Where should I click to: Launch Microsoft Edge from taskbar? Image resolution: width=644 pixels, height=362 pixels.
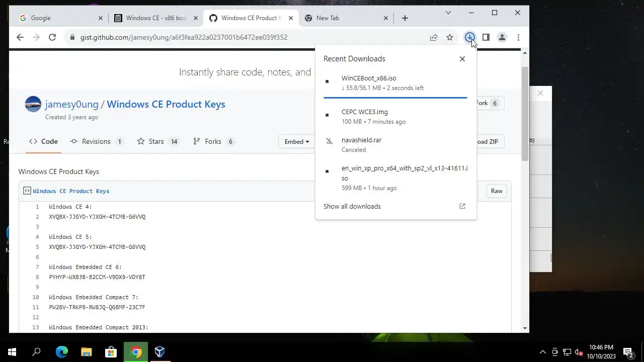click(x=61, y=352)
